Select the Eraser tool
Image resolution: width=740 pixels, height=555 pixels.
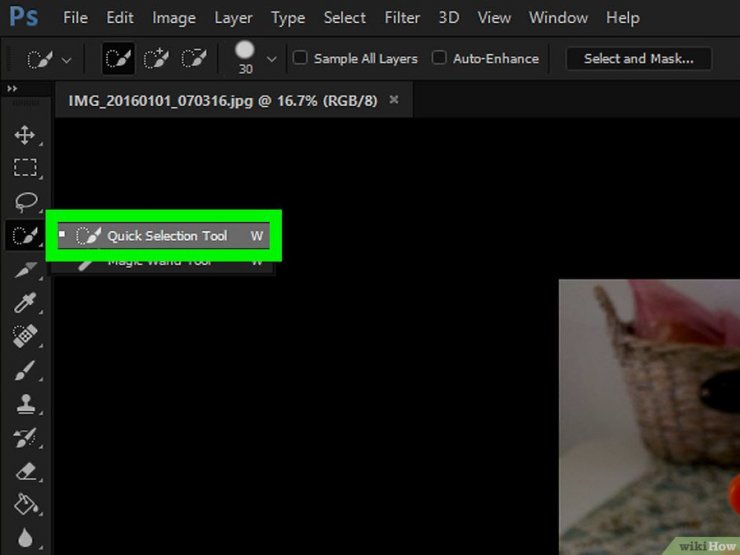(x=24, y=471)
